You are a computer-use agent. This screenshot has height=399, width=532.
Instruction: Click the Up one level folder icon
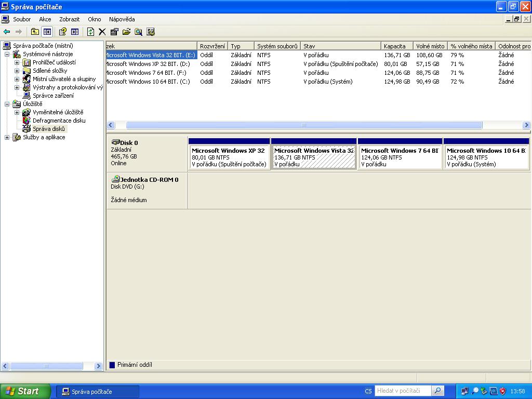pos(35,32)
